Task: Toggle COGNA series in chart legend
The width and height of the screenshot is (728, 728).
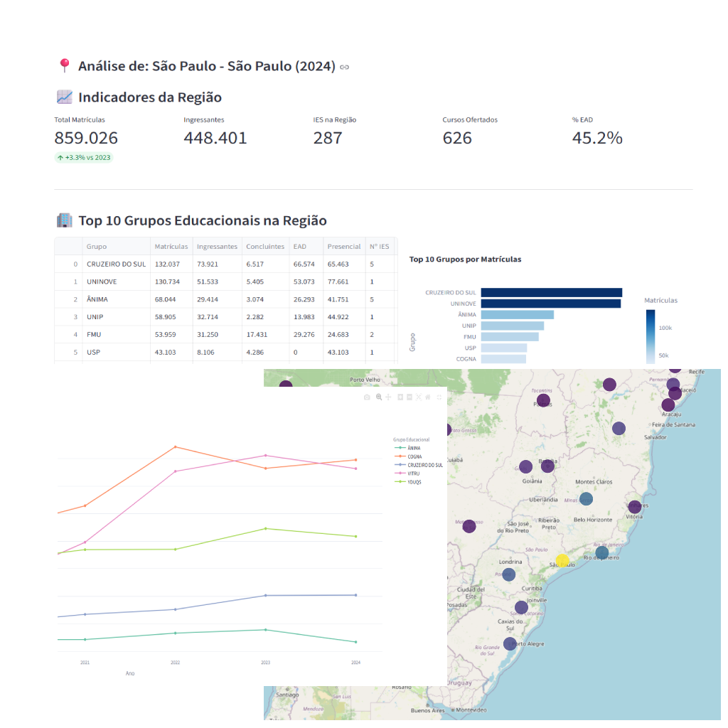Action: 408,456
